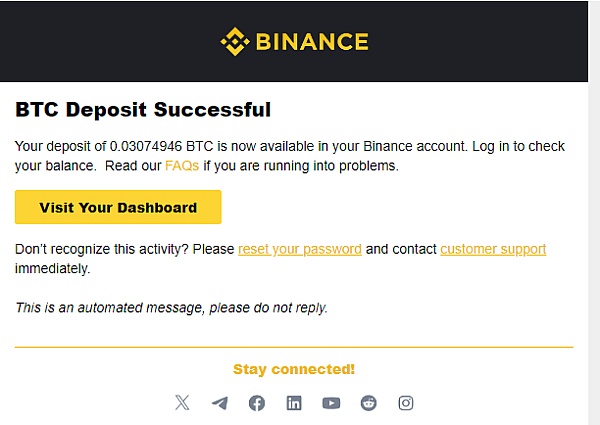
Task: Click the 0.03074946 deposit amount text
Action: click(x=146, y=146)
